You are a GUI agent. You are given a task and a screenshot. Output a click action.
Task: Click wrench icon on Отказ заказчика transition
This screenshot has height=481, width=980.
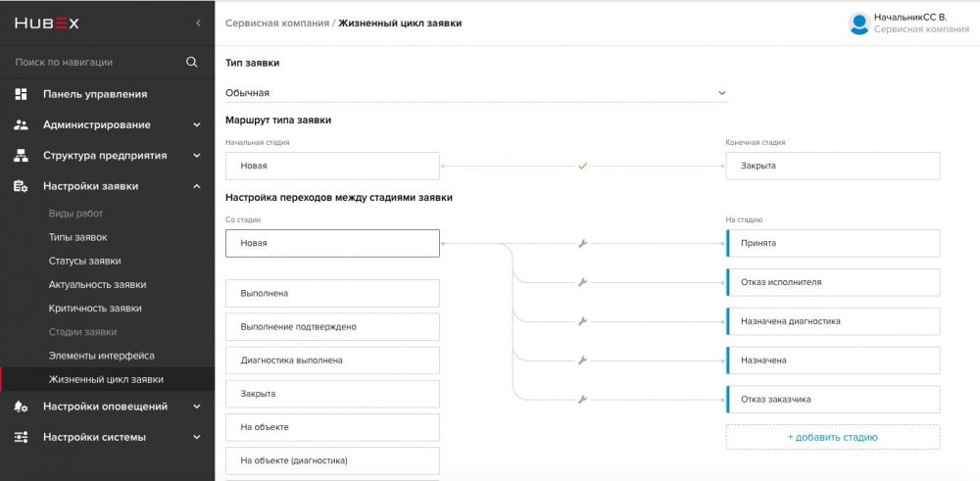(x=582, y=399)
